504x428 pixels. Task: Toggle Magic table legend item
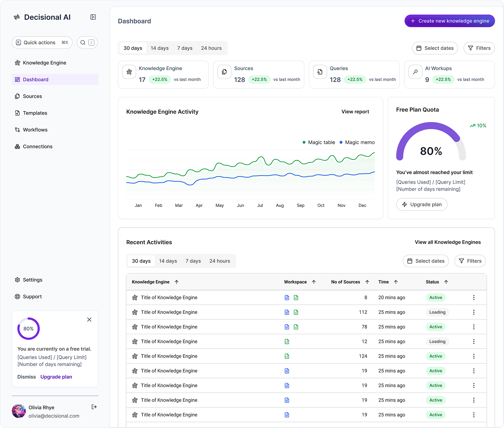(x=319, y=142)
